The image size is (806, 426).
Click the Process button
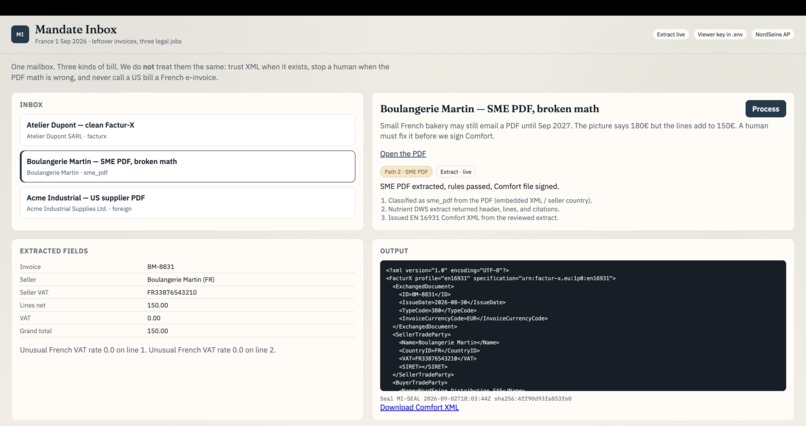pyautogui.click(x=765, y=109)
